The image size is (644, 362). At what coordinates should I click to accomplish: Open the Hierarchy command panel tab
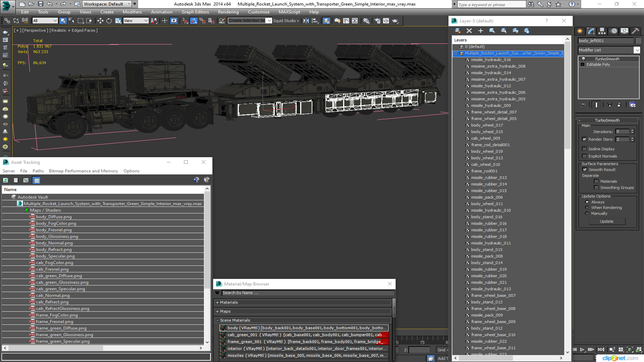(602, 31)
